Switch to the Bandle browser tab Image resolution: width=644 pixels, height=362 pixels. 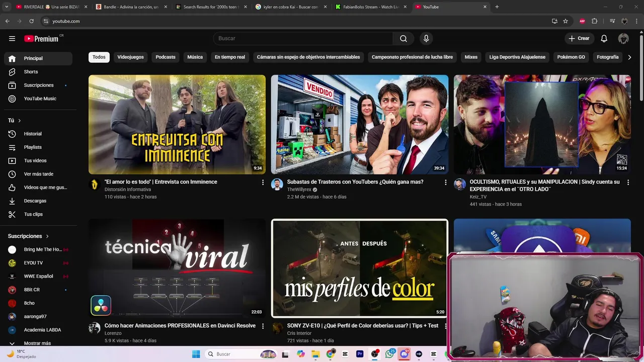click(131, 7)
